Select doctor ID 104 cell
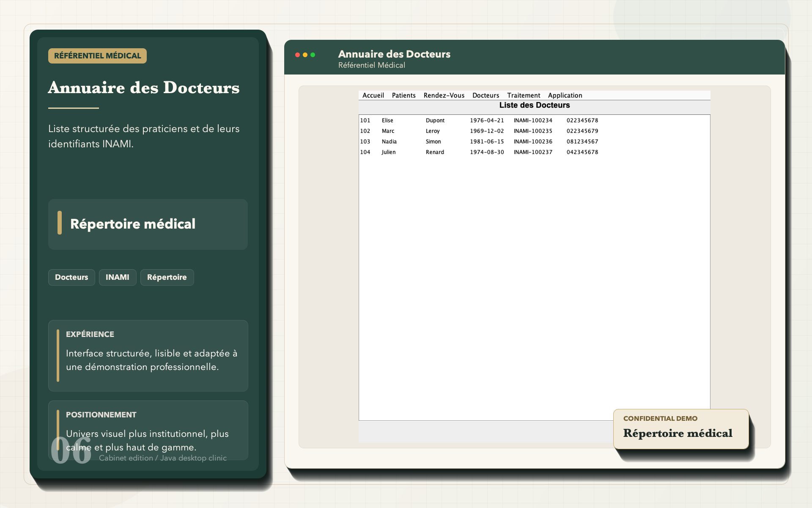Screen dimensions: 812x508 (365, 152)
